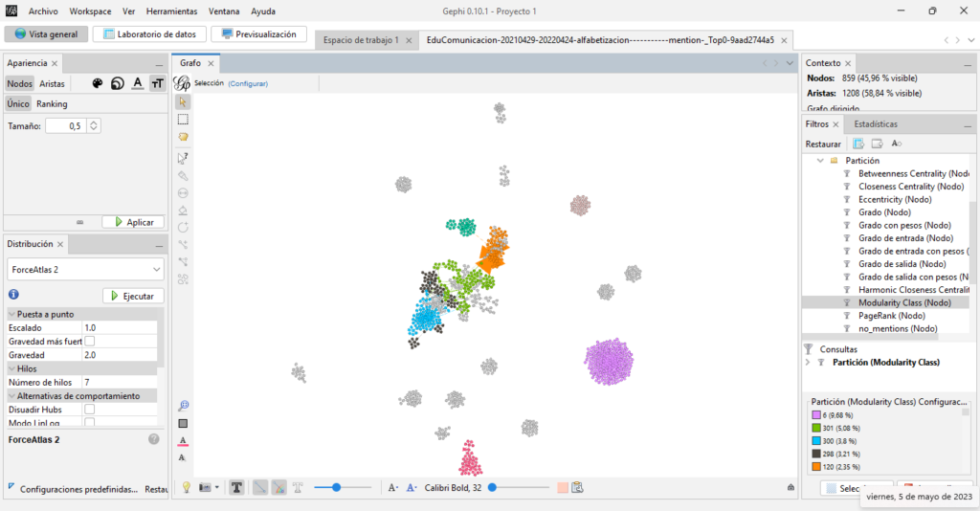Screen dimensions: 980x511
Task: Open the ForceAtlas 2 layout dropdown
Action: [x=85, y=270]
